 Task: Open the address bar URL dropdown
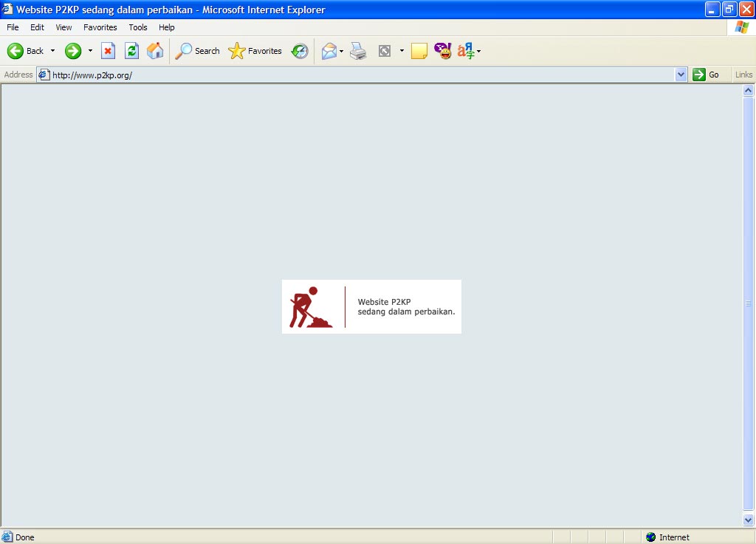[681, 75]
